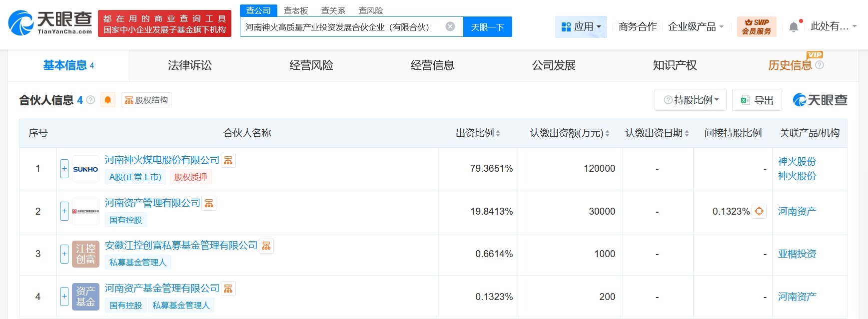Open the first 神火股份 related link

pos(797,161)
